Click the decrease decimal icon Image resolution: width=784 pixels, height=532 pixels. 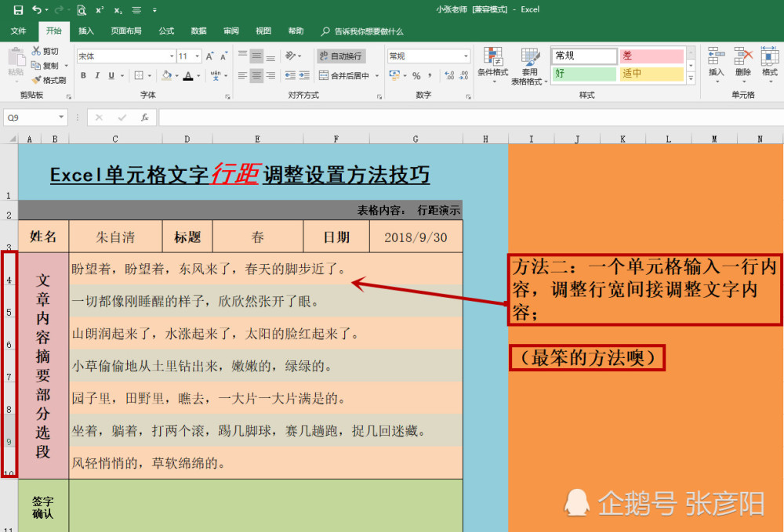pyautogui.click(x=464, y=75)
